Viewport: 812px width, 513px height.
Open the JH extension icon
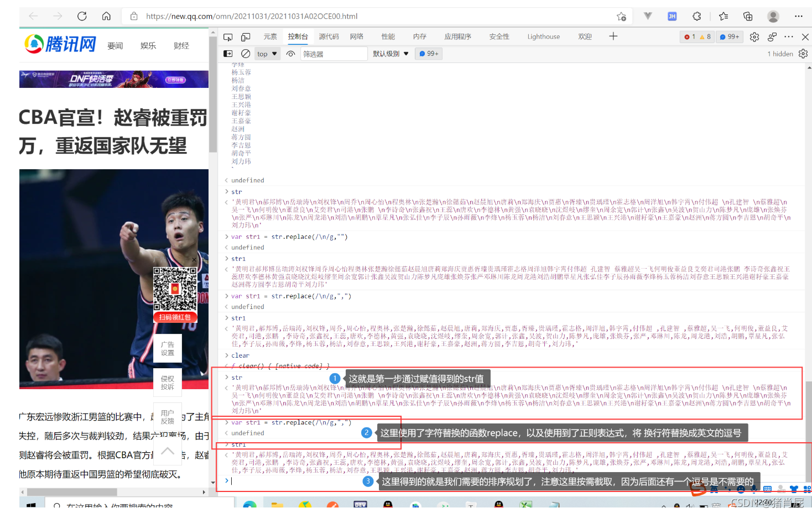(672, 16)
